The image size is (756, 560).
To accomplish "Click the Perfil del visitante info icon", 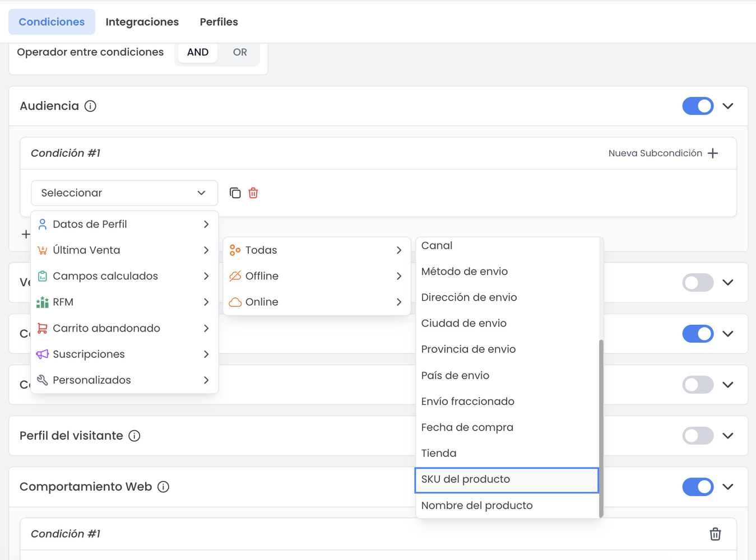I will tap(134, 436).
